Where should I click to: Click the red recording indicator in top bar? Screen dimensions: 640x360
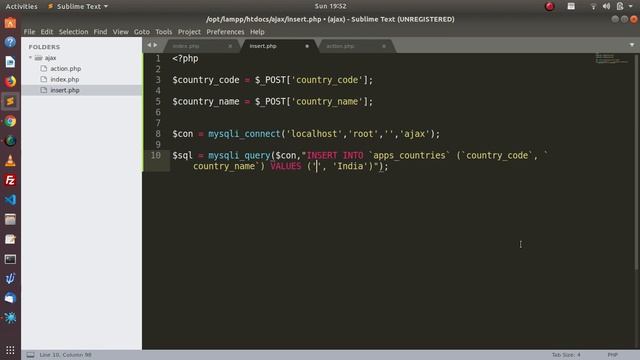[549, 6]
